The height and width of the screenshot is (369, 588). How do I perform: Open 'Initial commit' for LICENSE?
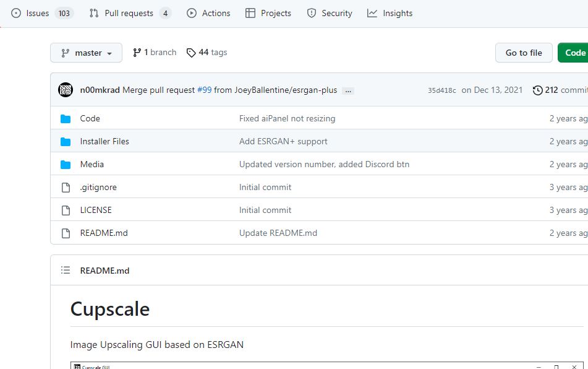tap(265, 210)
